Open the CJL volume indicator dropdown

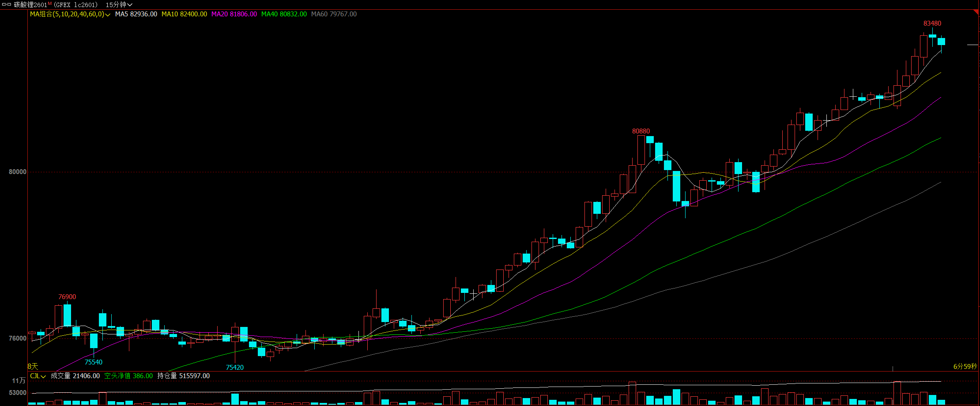tap(38, 376)
